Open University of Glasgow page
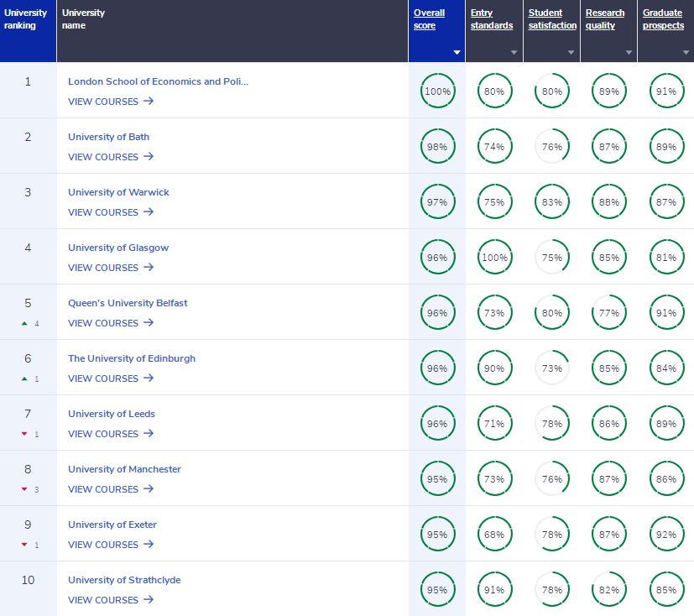694x616 pixels. coord(118,248)
